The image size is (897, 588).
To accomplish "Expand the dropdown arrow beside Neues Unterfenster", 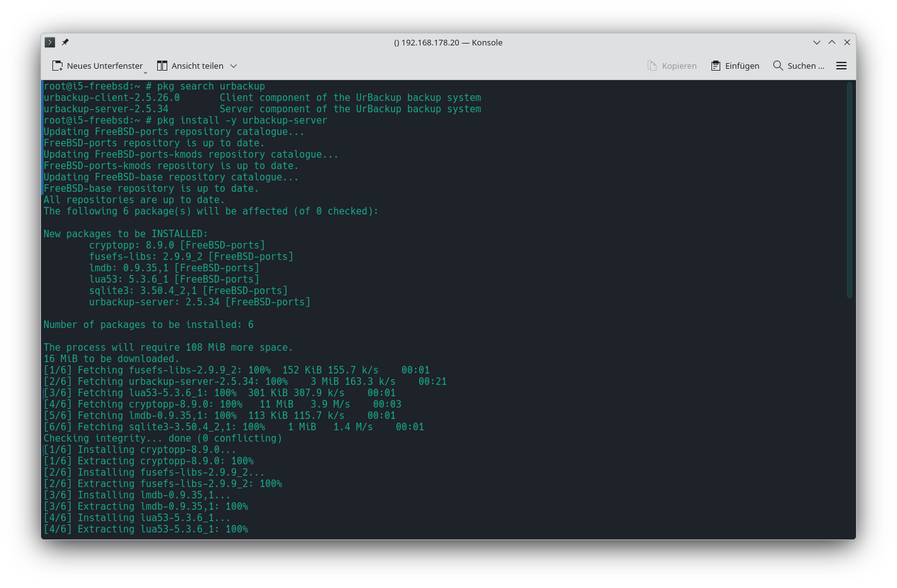I will [145, 72].
